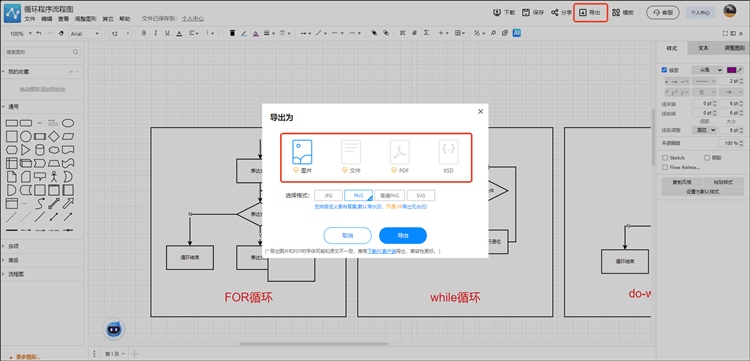Open the 帮助 menu
The image size is (750, 361).
pos(124,19)
